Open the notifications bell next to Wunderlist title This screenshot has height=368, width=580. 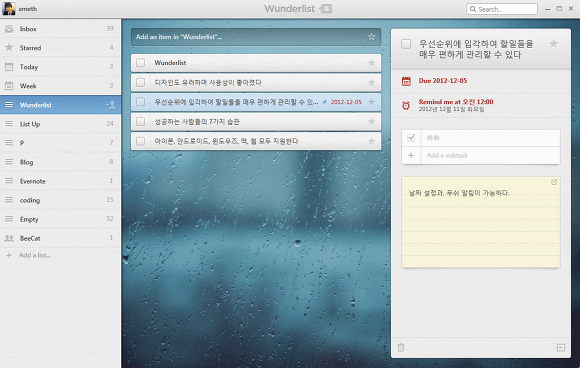(326, 9)
